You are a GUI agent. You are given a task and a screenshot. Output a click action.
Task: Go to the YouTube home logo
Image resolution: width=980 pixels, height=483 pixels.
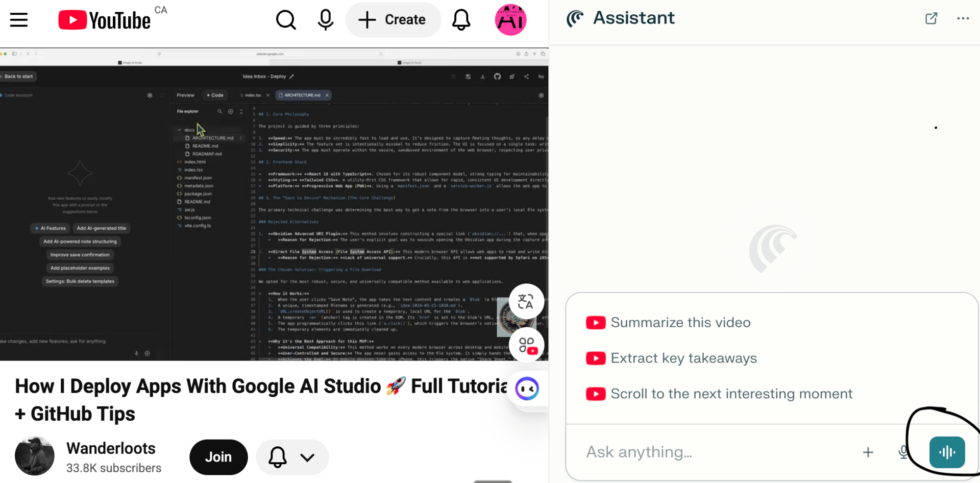point(105,20)
